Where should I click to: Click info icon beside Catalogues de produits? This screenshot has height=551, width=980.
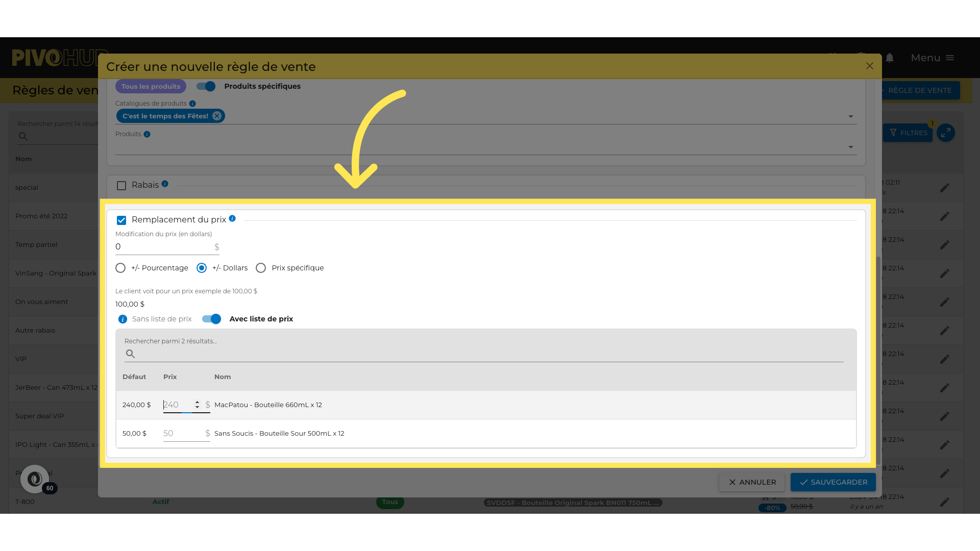click(192, 104)
